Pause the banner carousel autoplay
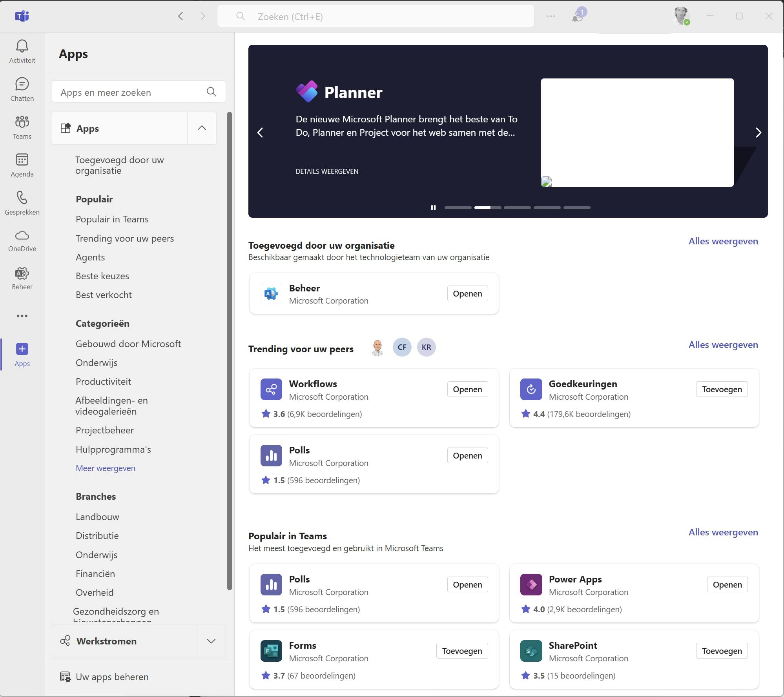Image resolution: width=784 pixels, height=697 pixels. point(433,207)
